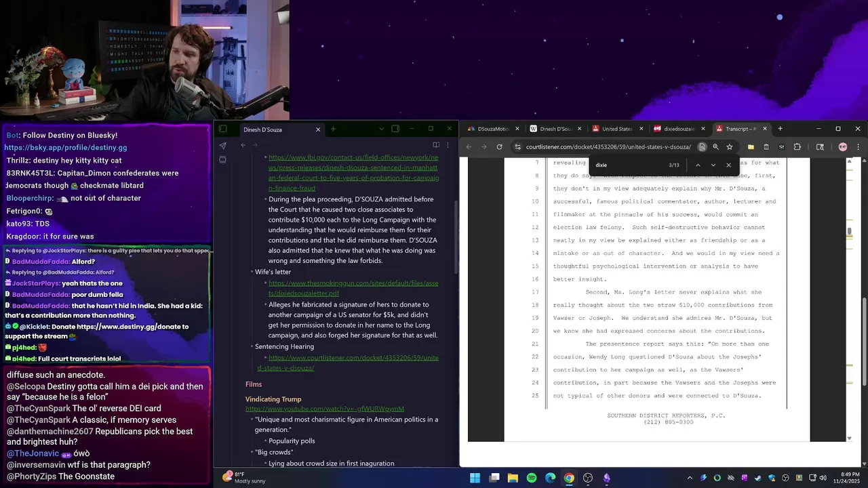868x488 pixels.
Task: Switch to DSouzaMotion browser tab
Action: tap(493, 129)
